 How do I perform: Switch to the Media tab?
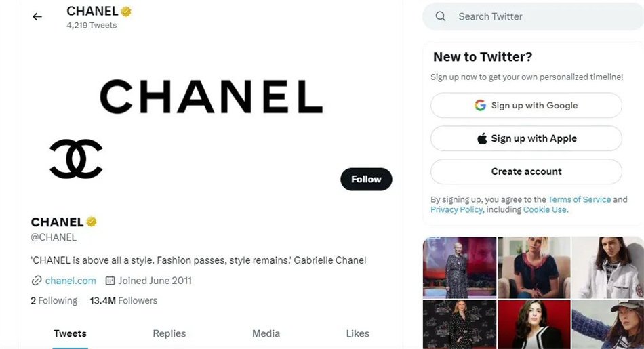pos(266,333)
